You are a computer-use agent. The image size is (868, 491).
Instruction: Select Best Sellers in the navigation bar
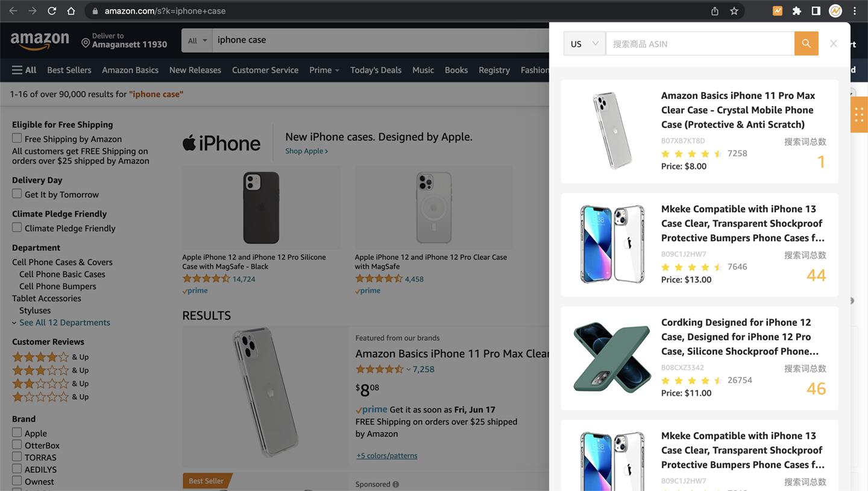[69, 70]
